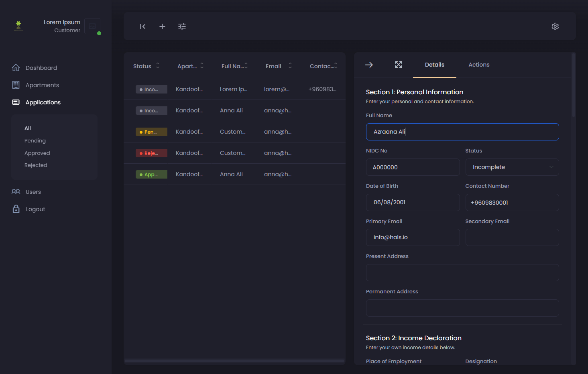This screenshot has height=374, width=588.
Task: Select Custom... name in the Pending row
Action: coord(232,132)
